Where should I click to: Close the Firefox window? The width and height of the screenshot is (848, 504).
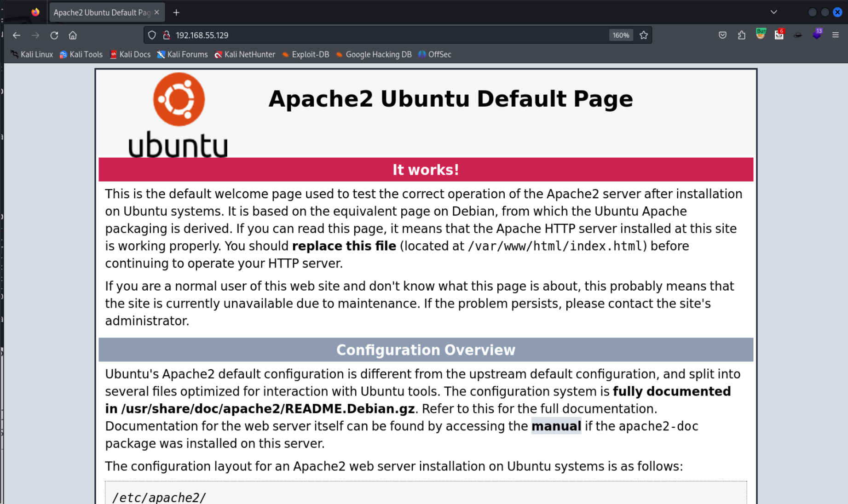pyautogui.click(x=837, y=12)
